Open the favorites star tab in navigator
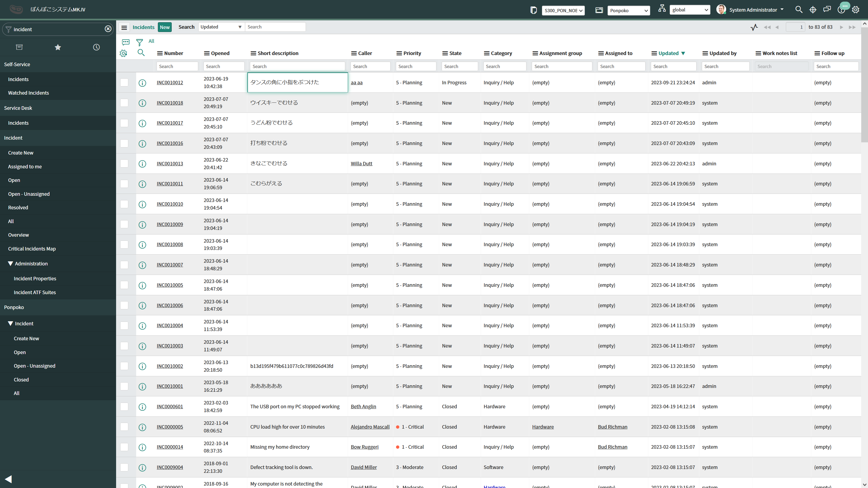The width and height of the screenshot is (868, 488). [x=58, y=47]
